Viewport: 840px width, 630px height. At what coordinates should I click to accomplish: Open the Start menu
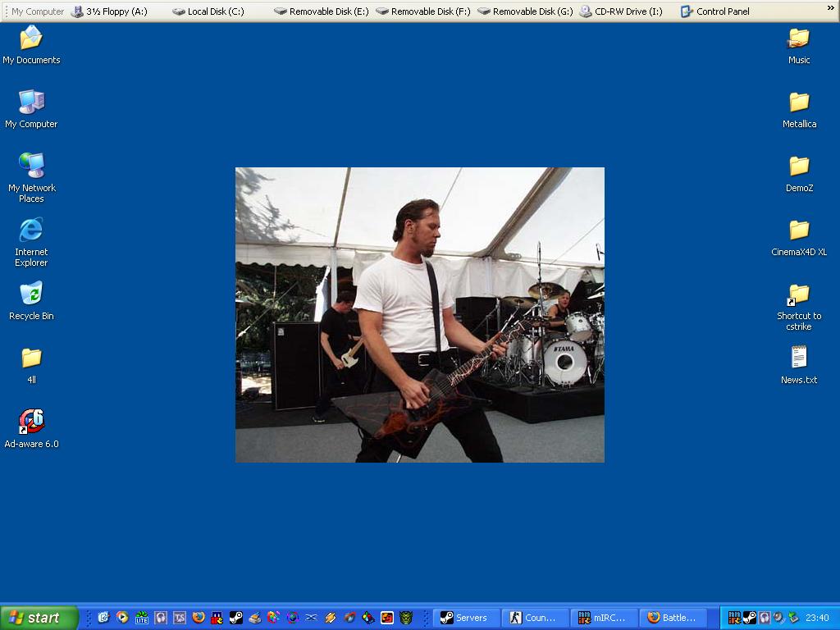click(x=39, y=618)
